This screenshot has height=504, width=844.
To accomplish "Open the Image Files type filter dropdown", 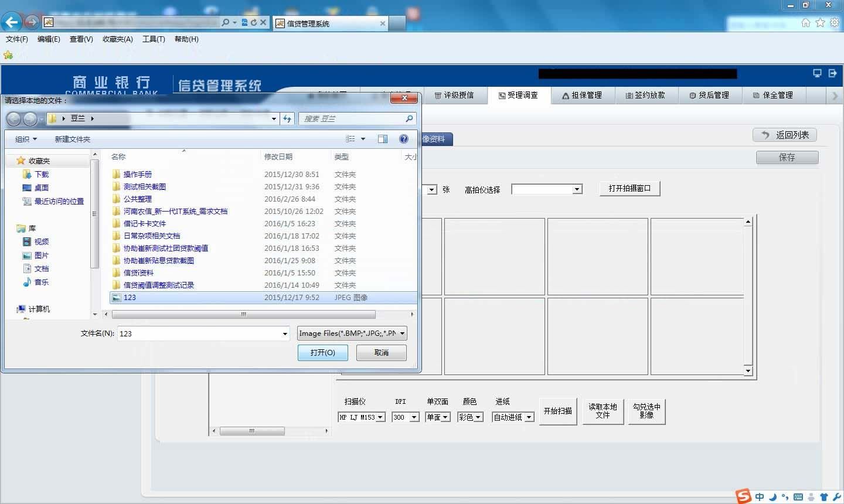I will pyautogui.click(x=352, y=333).
